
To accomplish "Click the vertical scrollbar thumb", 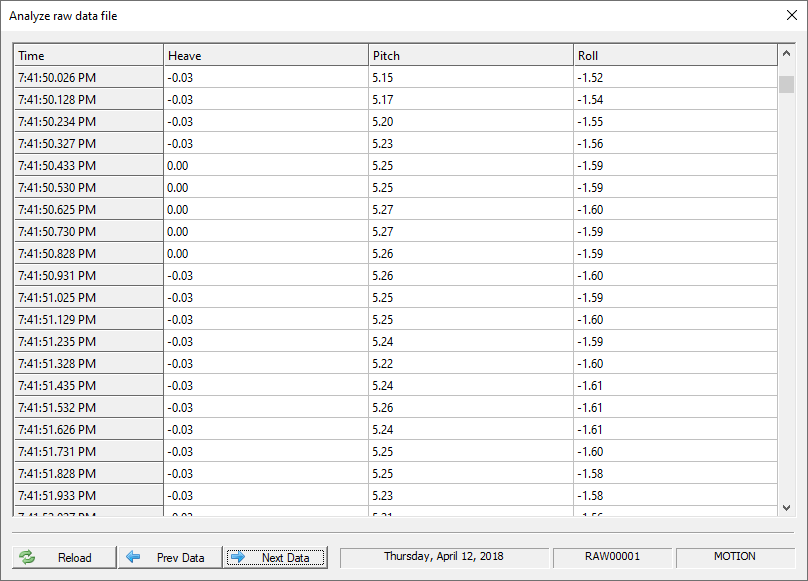I will click(x=786, y=84).
